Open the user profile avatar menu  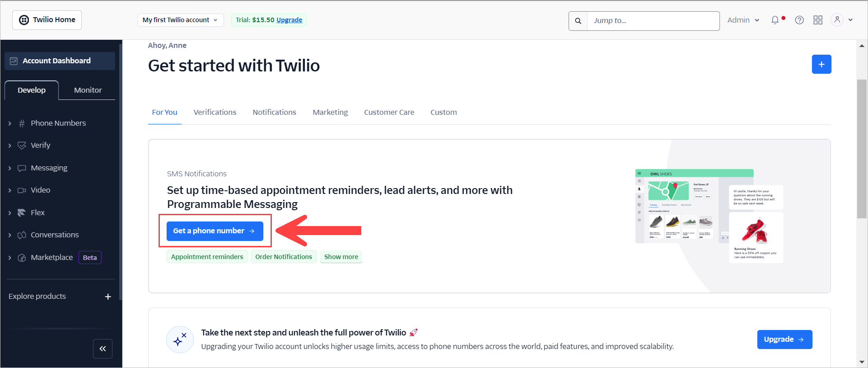(x=842, y=20)
